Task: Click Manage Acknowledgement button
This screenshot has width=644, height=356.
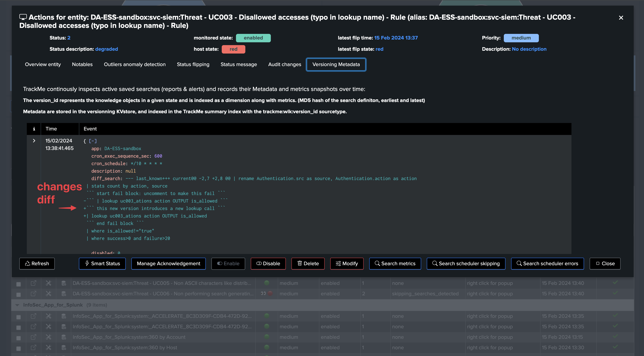Action: click(168, 264)
